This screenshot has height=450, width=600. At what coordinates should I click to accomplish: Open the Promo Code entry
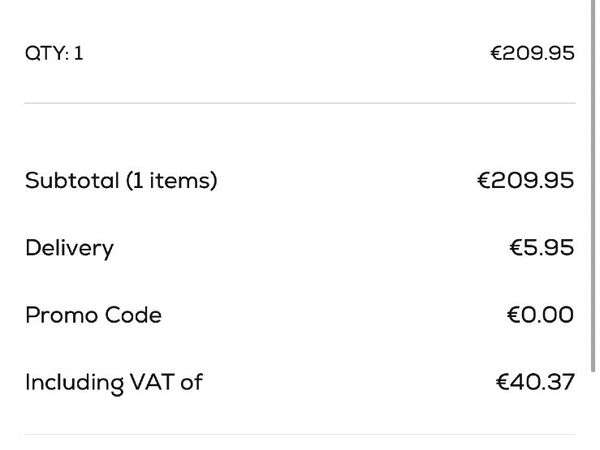pos(93,315)
